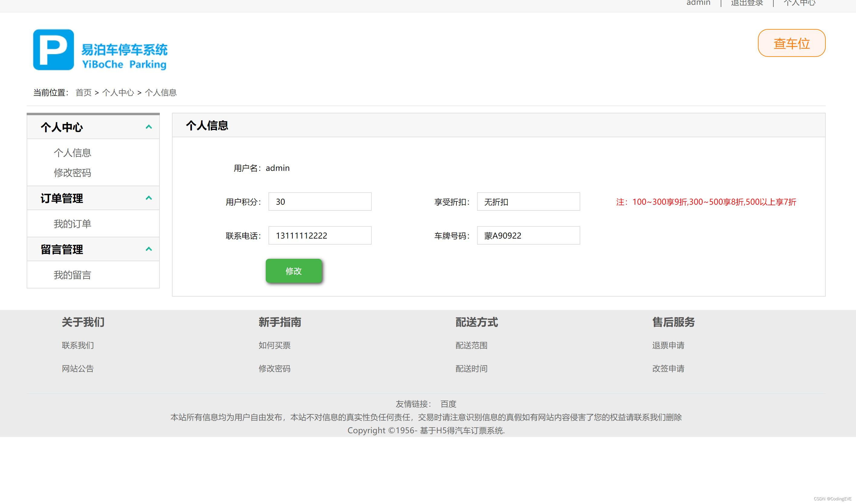Open 我的留言 in the sidebar

coord(72,275)
